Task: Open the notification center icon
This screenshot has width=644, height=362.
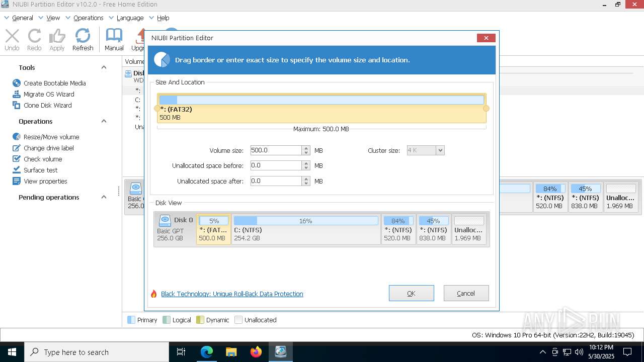Action: (x=627, y=352)
